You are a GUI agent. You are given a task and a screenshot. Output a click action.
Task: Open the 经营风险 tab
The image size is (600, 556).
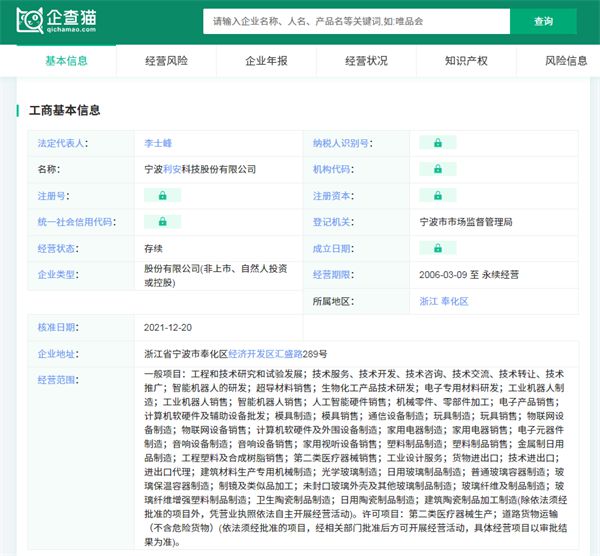(x=166, y=61)
